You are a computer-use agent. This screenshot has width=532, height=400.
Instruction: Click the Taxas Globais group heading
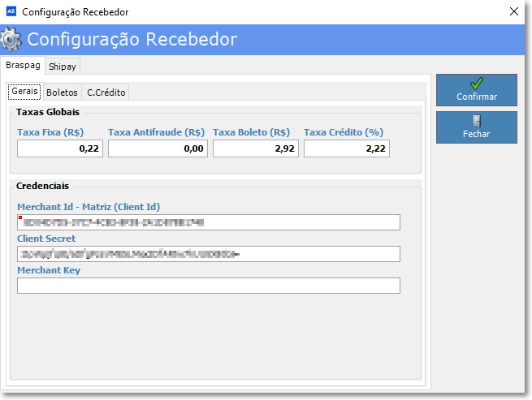click(x=48, y=112)
